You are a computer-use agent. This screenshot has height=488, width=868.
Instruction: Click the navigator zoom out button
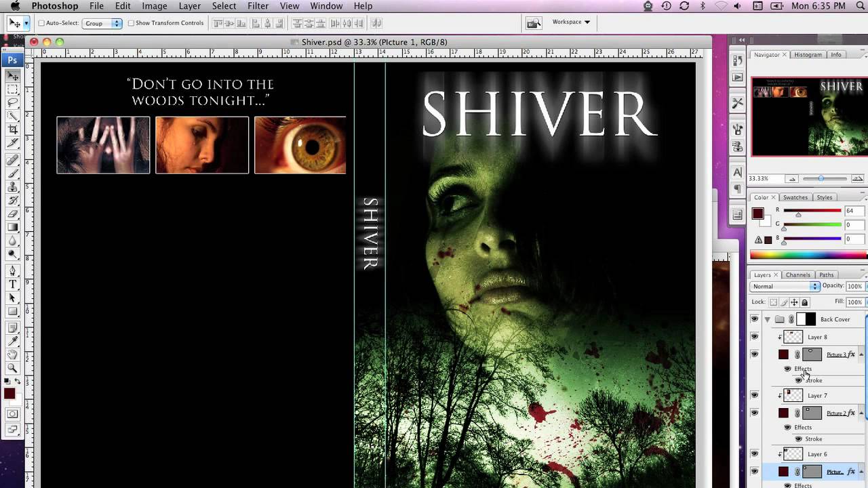click(791, 179)
